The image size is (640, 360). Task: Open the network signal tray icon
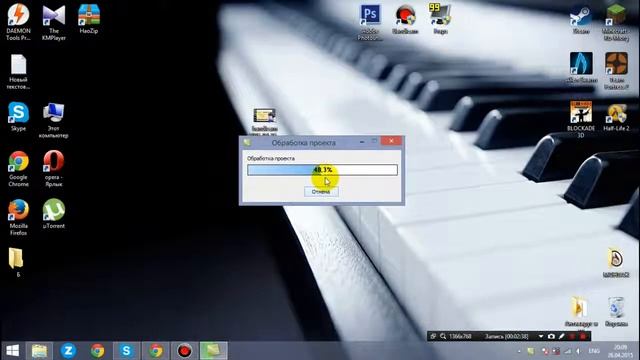(x=567, y=351)
